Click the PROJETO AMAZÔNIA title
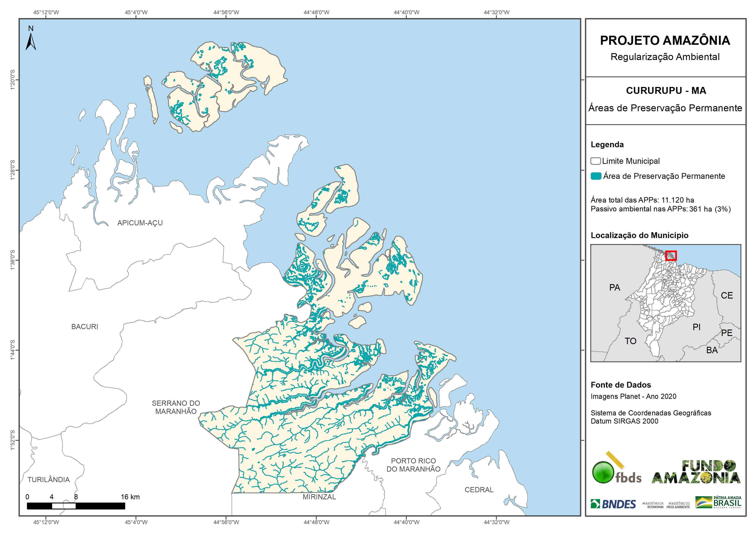The height and width of the screenshot is (534, 756). 665,40
